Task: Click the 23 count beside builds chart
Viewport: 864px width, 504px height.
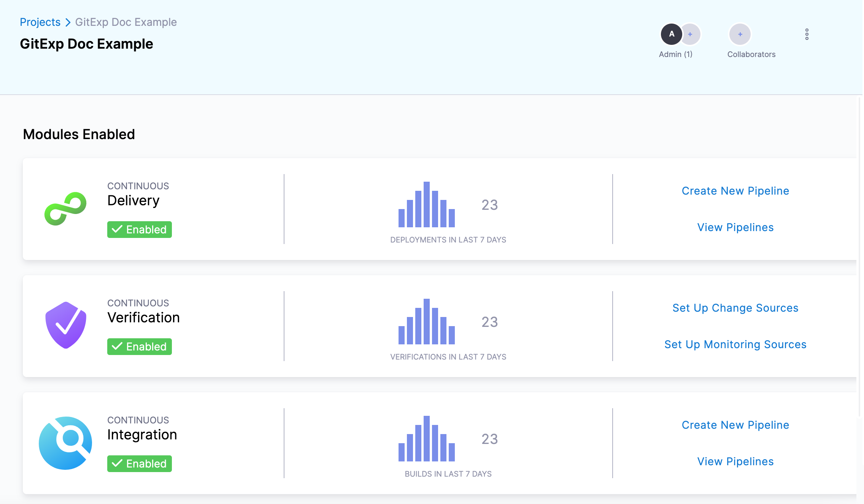Action: (x=490, y=439)
